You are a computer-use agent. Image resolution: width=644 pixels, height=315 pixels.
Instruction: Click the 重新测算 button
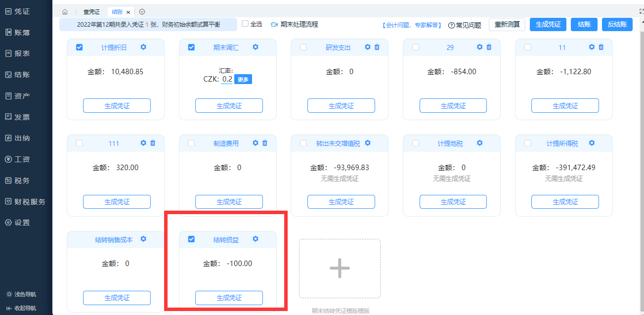507,24
